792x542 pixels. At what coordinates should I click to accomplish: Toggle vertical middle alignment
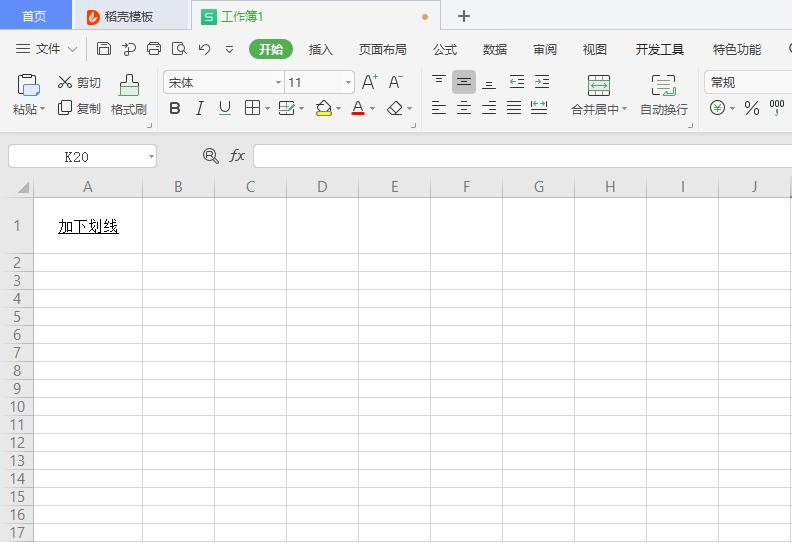coord(464,82)
